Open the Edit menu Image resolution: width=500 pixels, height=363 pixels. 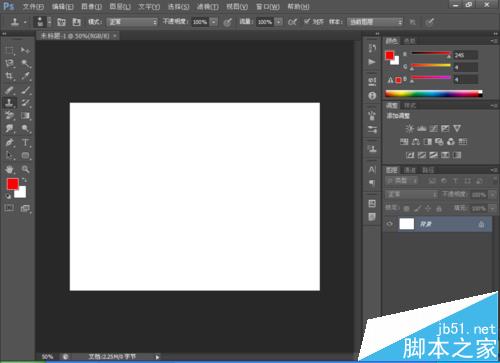click(63, 6)
